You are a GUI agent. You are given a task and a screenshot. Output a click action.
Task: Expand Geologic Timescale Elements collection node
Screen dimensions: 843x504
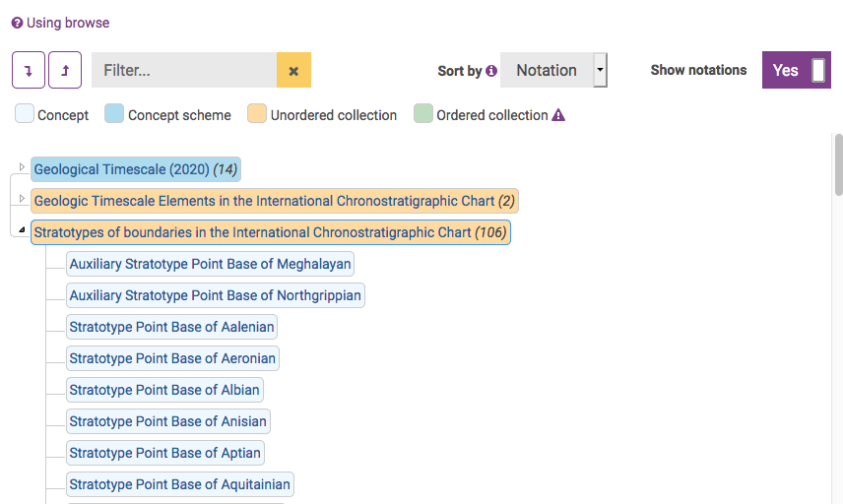click(x=23, y=199)
